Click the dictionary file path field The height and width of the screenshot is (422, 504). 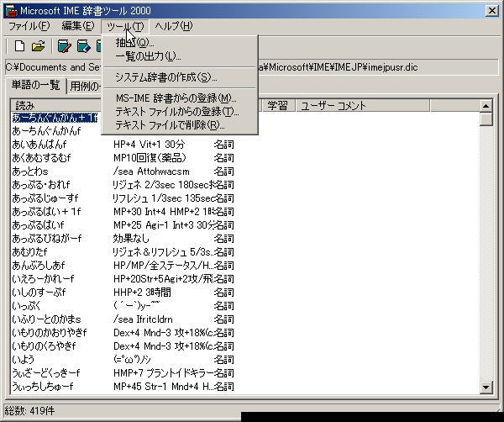pos(252,67)
